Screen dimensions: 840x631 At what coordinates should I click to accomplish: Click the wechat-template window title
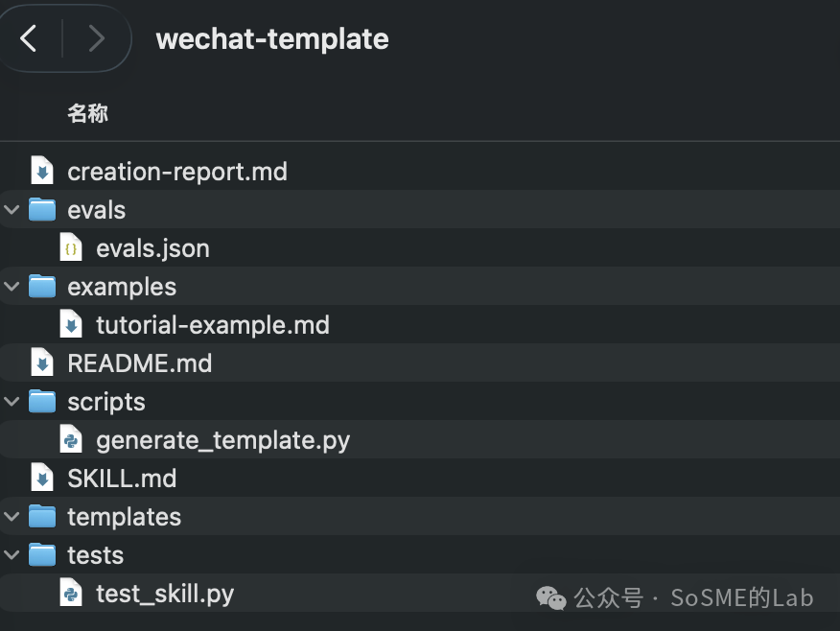point(272,39)
